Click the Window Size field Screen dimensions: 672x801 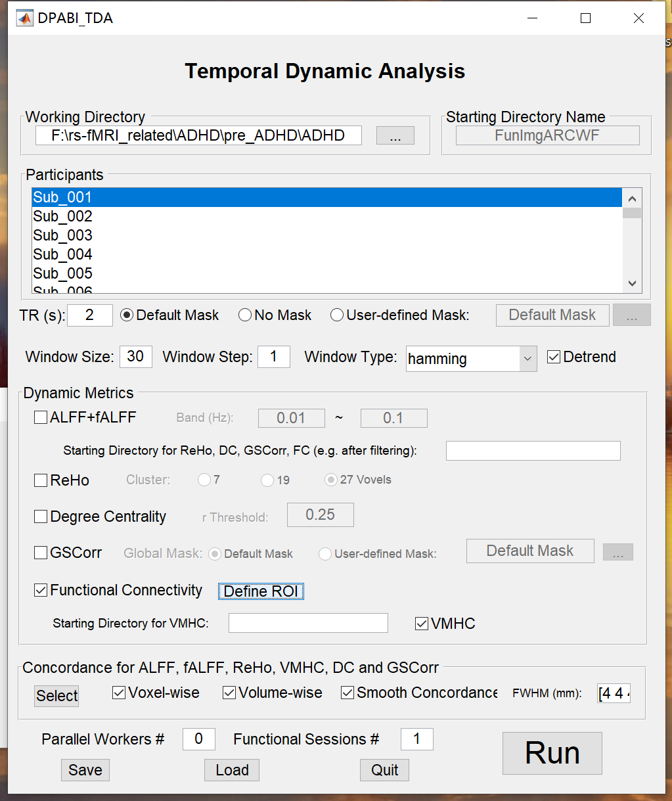135,357
